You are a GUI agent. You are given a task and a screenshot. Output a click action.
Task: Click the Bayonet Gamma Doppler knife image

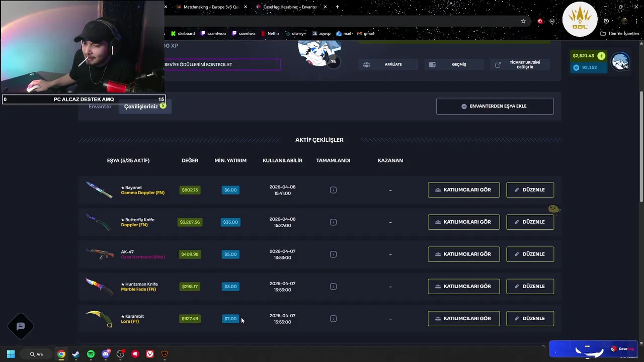99,190
